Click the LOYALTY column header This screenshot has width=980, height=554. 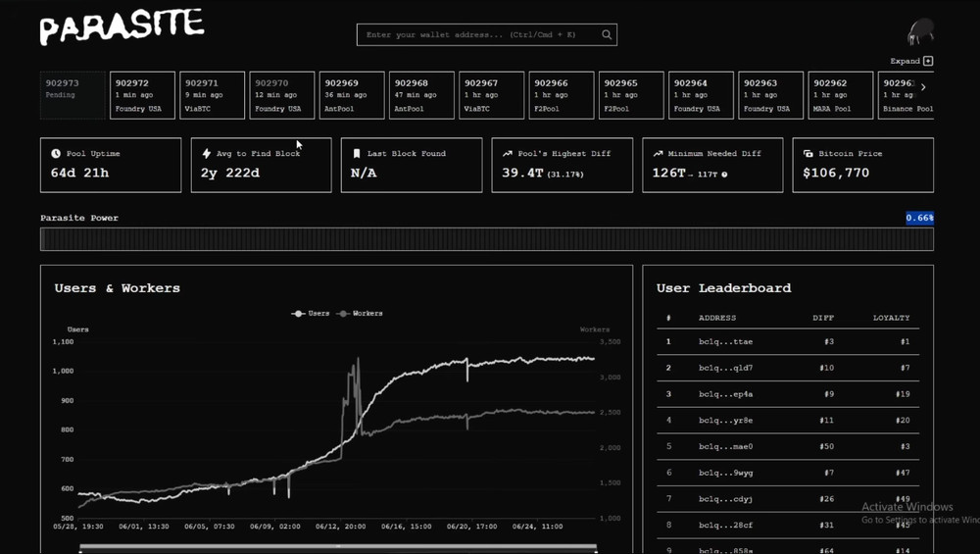coord(891,318)
